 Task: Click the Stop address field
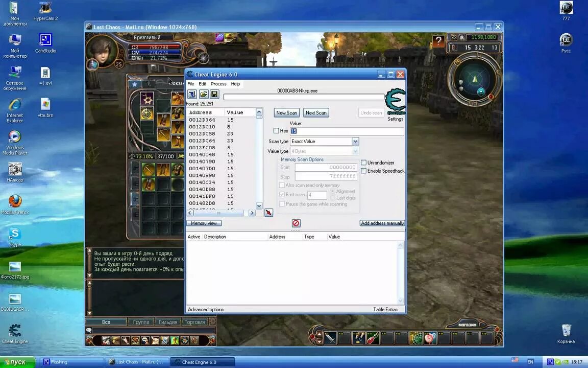tap(326, 176)
